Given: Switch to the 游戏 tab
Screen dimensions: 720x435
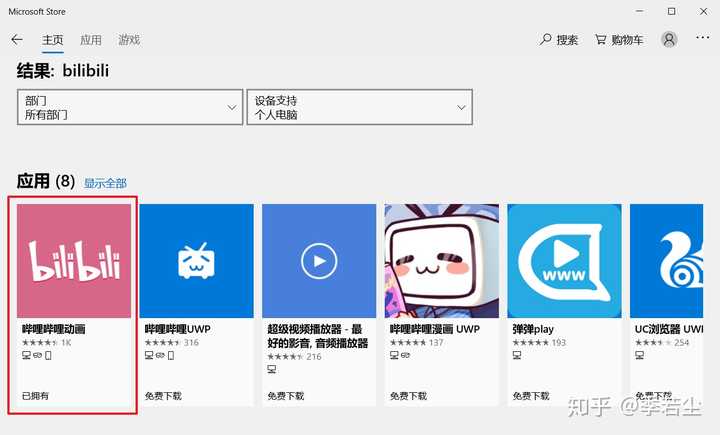Looking at the screenshot, I should click(129, 40).
